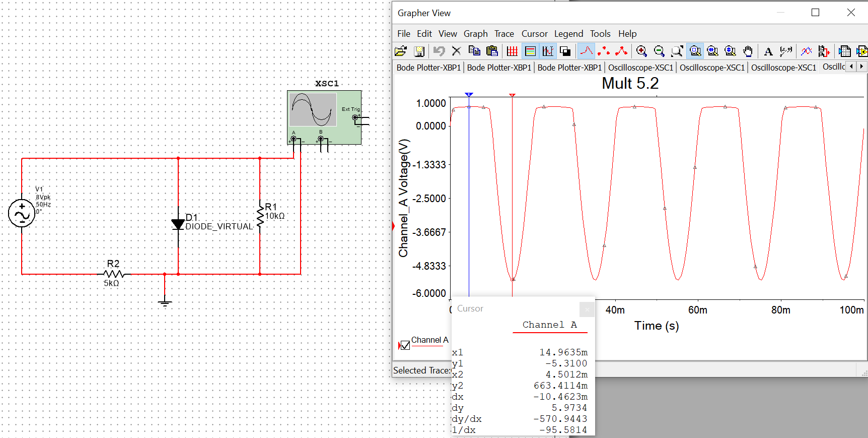Click the Zoom In magnifier icon

coord(641,51)
